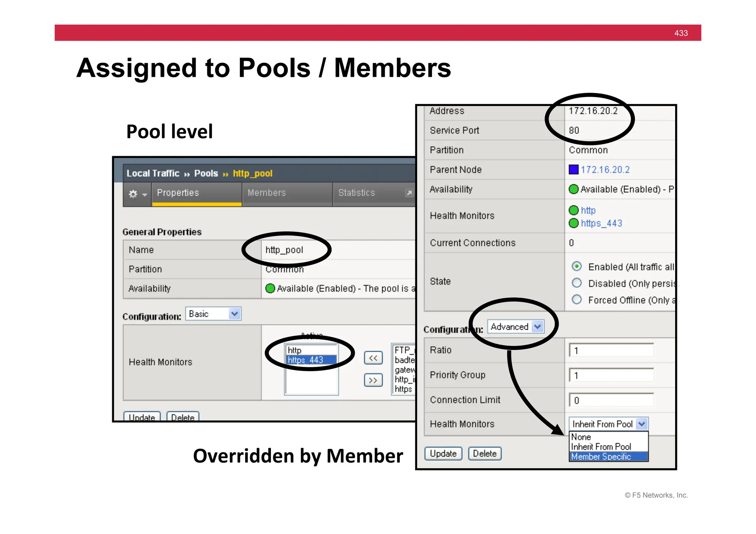Select Disabled state radio button

577,283
